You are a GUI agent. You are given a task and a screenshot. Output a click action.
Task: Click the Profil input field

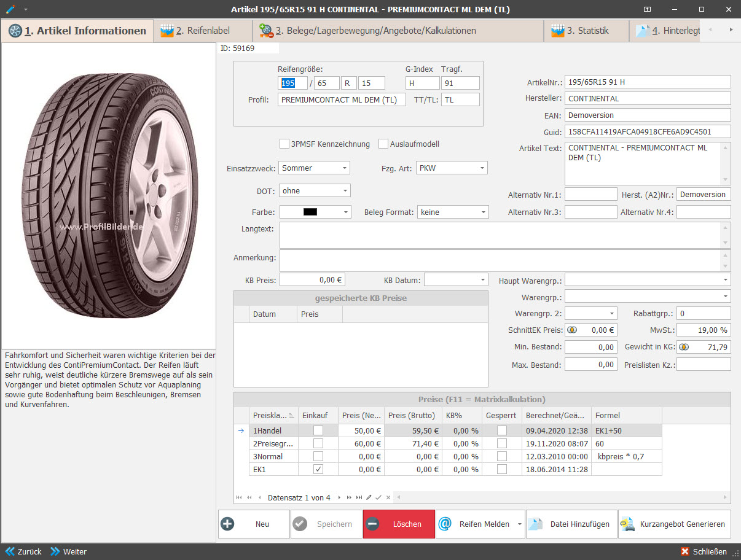(342, 99)
